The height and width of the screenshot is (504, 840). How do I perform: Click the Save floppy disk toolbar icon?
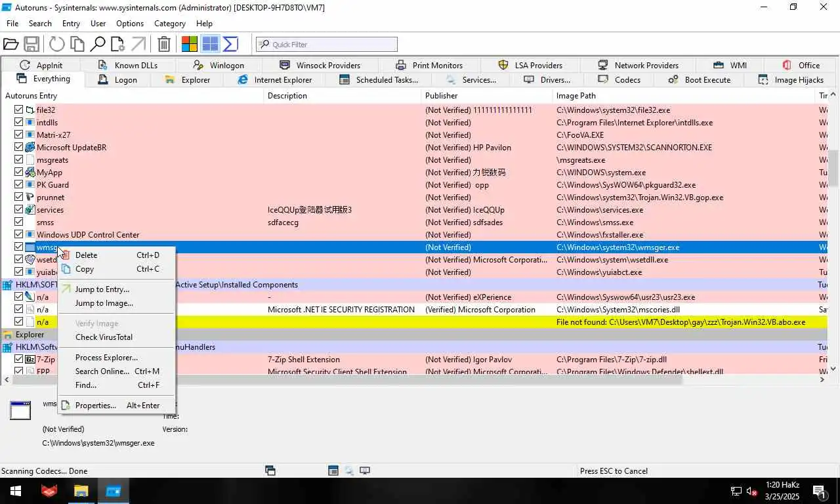31,44
